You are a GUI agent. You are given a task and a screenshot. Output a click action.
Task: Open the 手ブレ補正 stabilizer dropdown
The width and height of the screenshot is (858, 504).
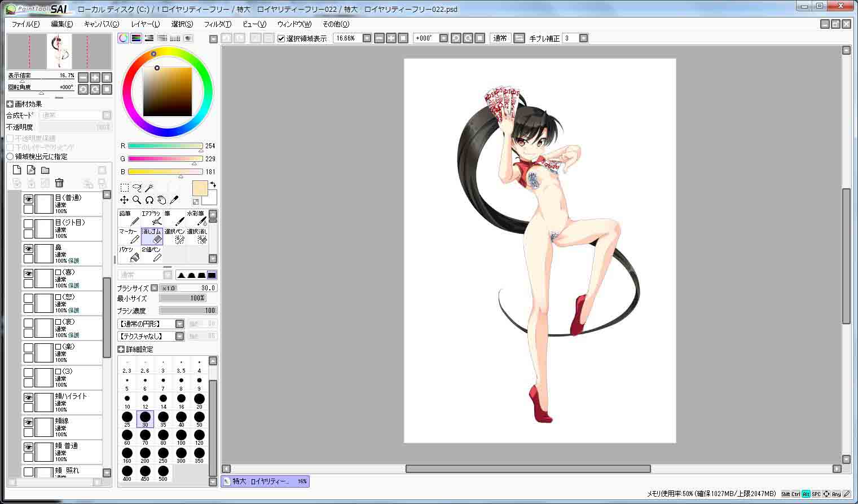click(583, 38)
